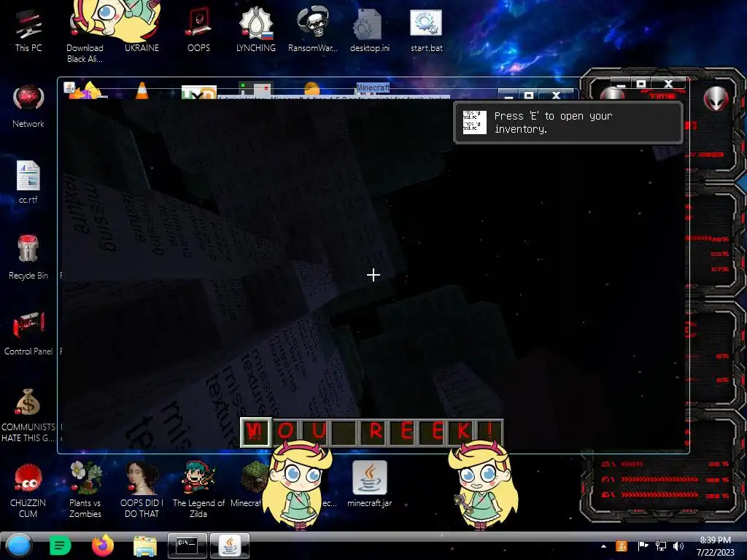Open the network tray icon
The width and height of the screenshot is (747, 560).
(x=661, y=546)
